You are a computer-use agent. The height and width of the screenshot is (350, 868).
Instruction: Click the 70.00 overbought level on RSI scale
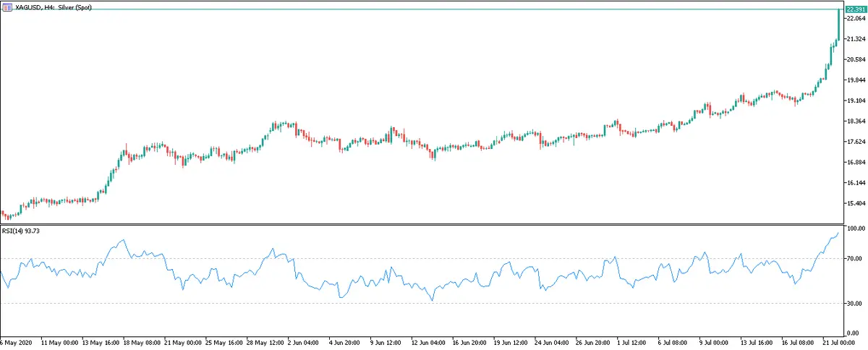pyautogui.click(x=854, y=258)
